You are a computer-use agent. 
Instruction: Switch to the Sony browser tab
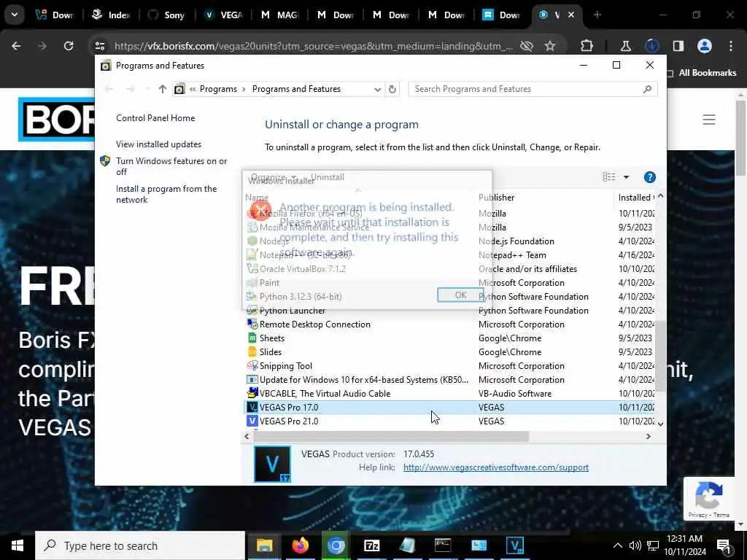click(x=167, y=15)
